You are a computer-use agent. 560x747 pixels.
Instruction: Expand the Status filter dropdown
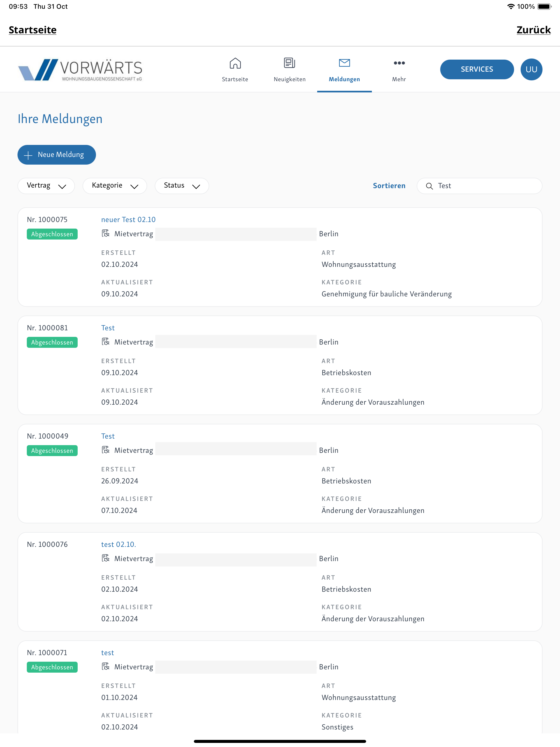coord(182,186)
